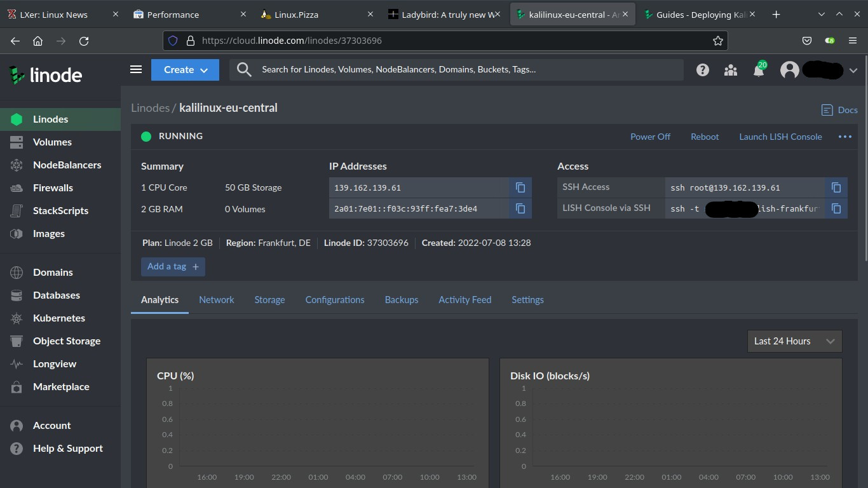Open the three-dot more actions menu
The width and height of the screenshot is (868, 488).
click(844, 137)
